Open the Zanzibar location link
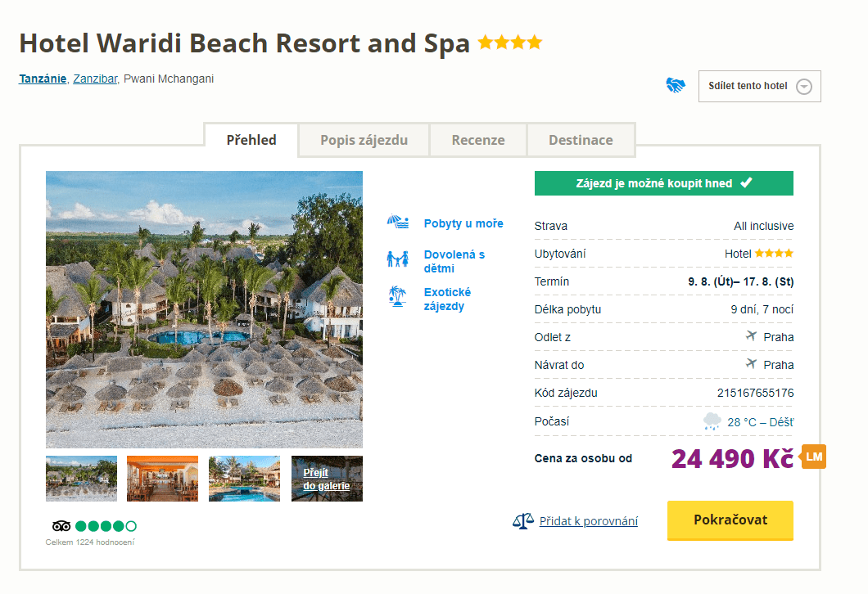The image size is (868, 594). (95, 79)
